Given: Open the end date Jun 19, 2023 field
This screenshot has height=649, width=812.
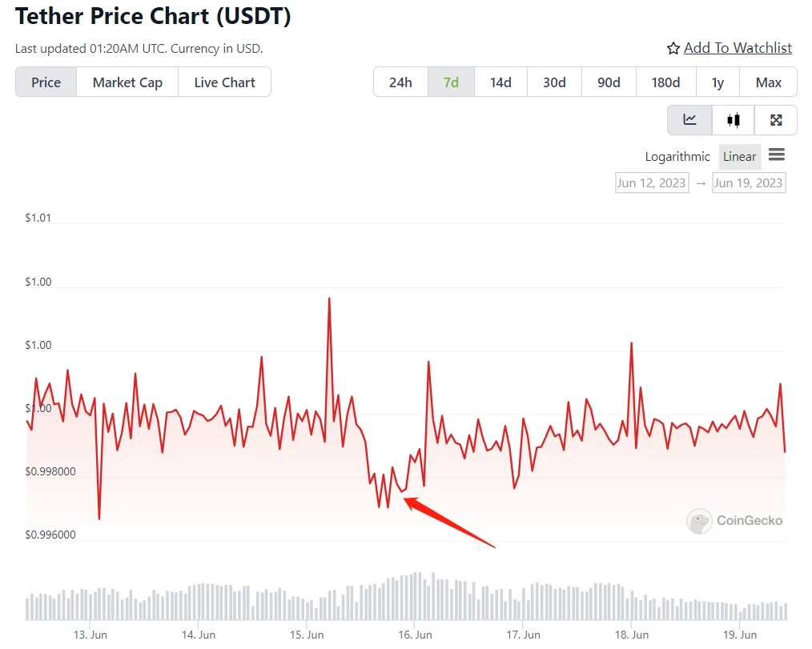Looking at the screenshot, I should 748,182.
